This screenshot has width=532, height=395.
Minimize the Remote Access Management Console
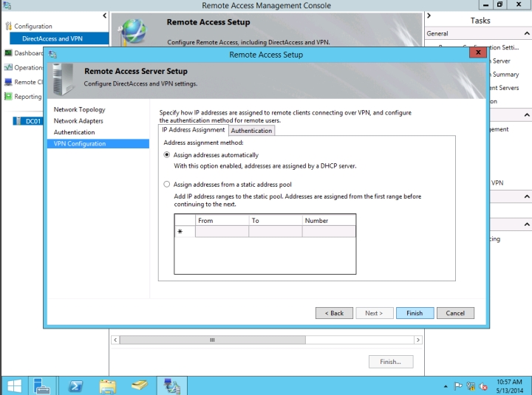[486, 4]
